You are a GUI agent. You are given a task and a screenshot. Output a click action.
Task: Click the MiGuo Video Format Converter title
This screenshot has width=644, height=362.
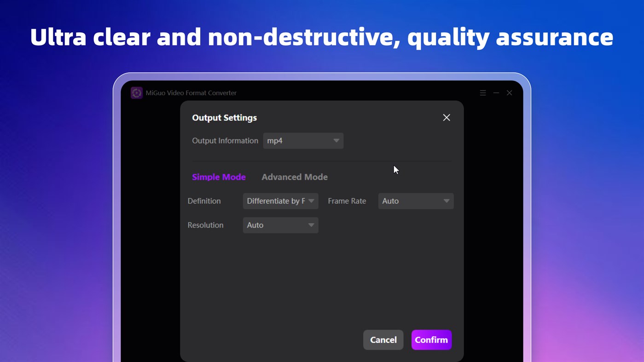click(x=191, y=92)
